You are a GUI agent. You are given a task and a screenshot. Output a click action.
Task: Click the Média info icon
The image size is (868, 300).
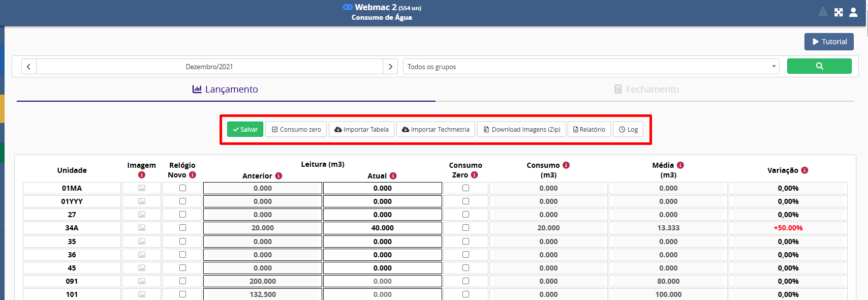(x=680, y=165)
